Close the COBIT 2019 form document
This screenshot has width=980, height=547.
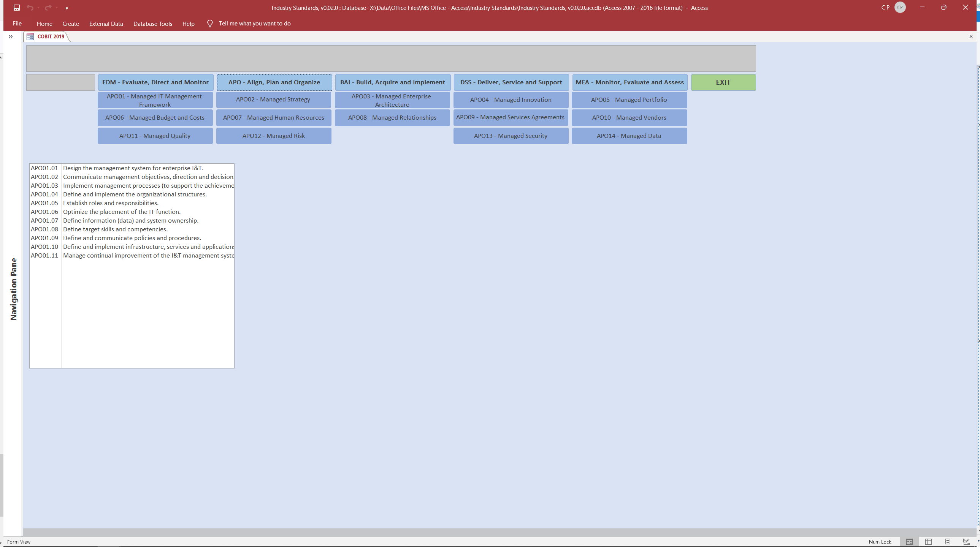(x=971, y=36)
